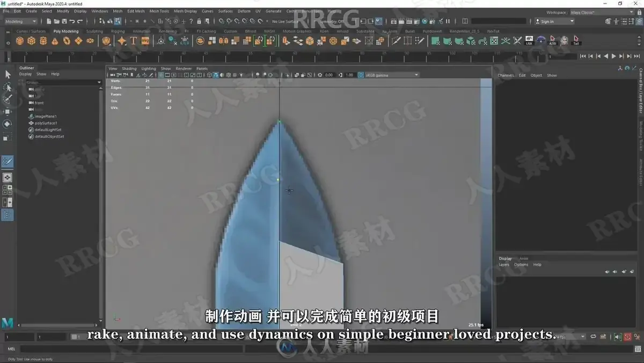Open the Outliner search filter dropdown arrow
The width and height of the screenshot is (644, 363).
(99, 82)
